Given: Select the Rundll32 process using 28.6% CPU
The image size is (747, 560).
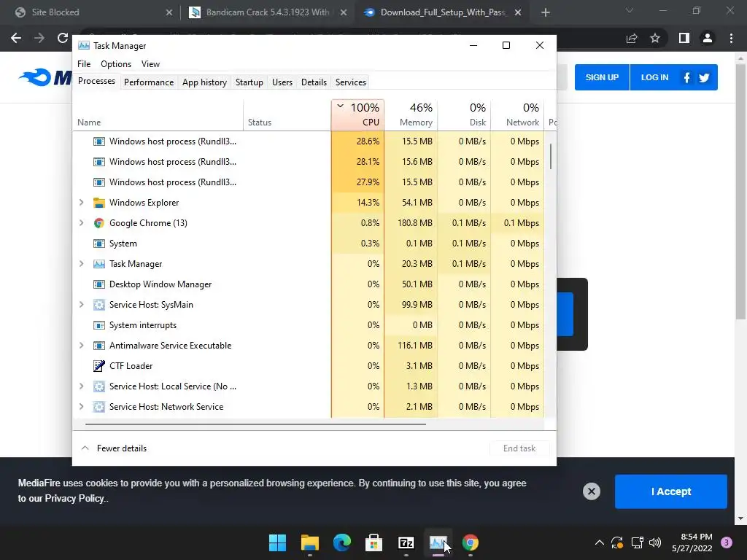Looking at the screenshot, I should pyautogui.click(x=309, y=141).
